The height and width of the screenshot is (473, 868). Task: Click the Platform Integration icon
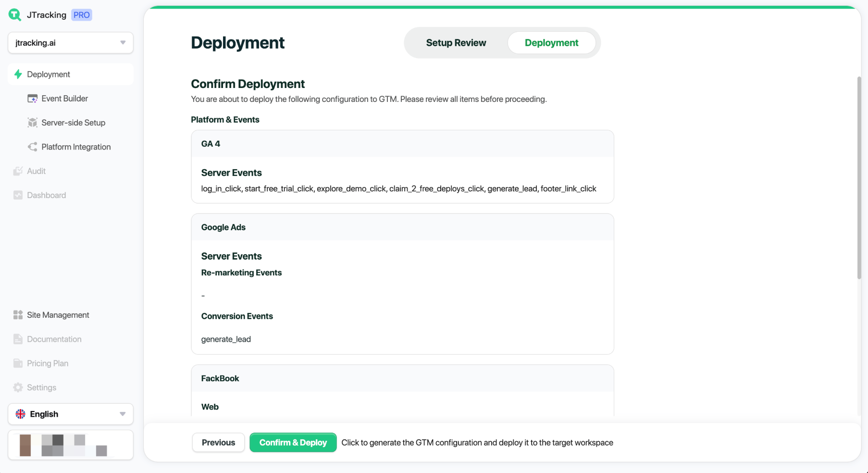[x=32, y=147]
